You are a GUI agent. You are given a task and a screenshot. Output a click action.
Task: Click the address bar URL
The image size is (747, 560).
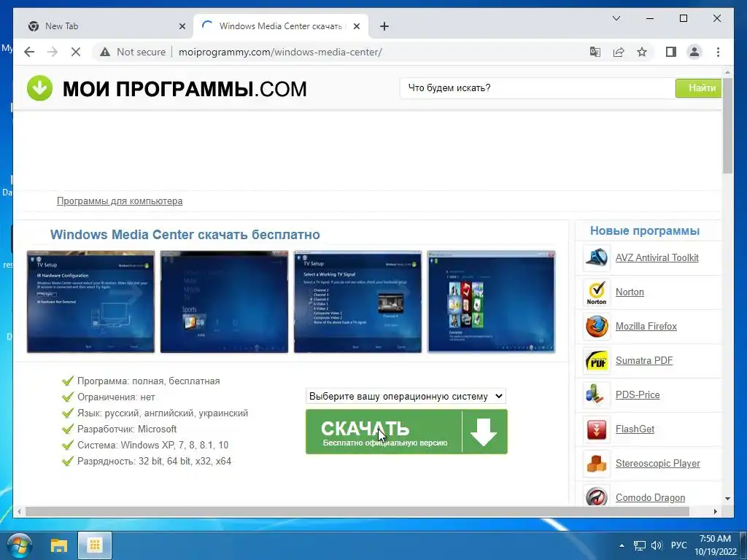point(280,52)
